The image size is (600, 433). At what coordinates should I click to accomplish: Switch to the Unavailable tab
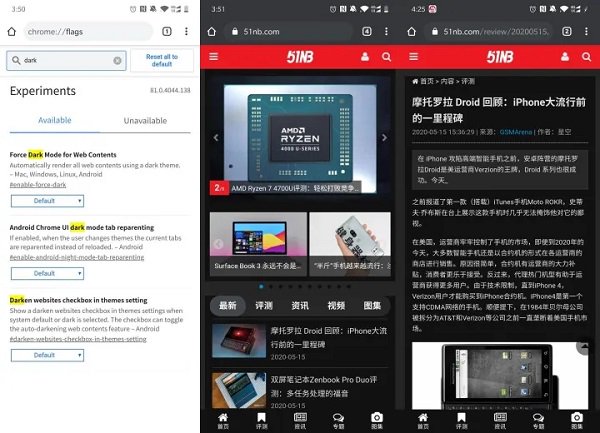[x=145, y=120]
